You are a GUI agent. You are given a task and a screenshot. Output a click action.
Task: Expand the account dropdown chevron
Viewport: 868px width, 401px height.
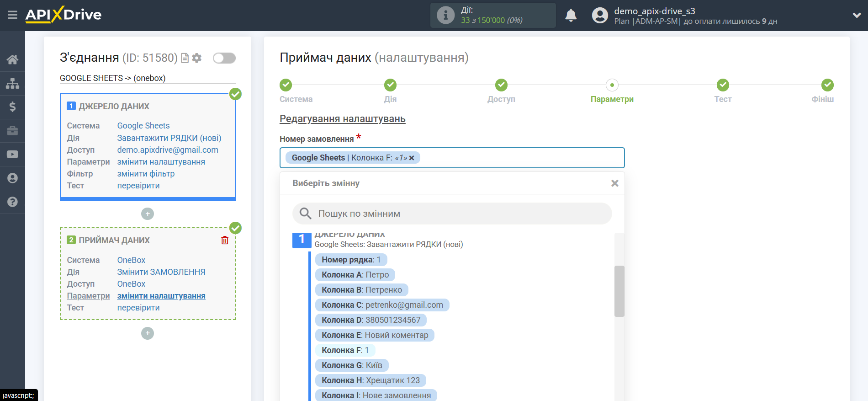tap(857, 15)
